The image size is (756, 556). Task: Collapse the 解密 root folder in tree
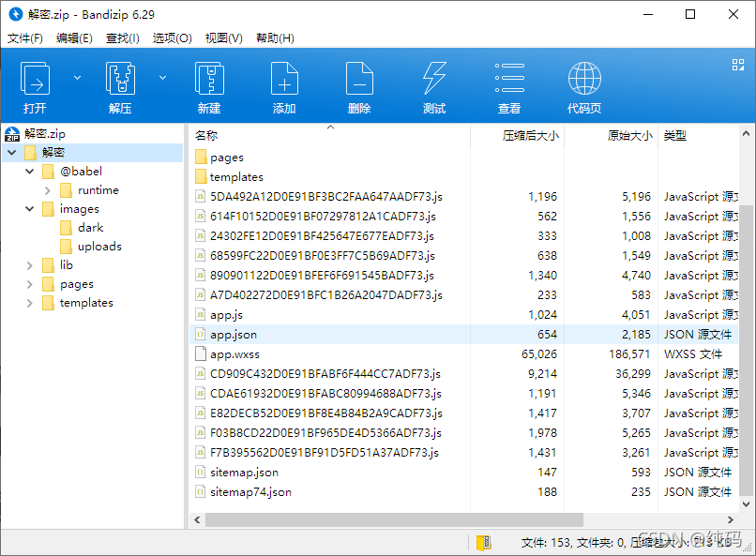click(x=12, y=153)
